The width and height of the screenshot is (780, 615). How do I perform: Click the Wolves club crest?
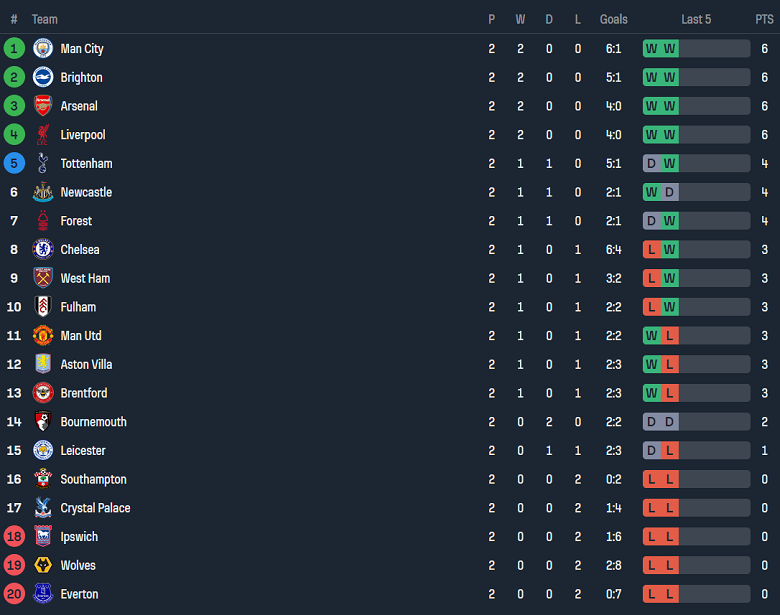click(43, 566)
